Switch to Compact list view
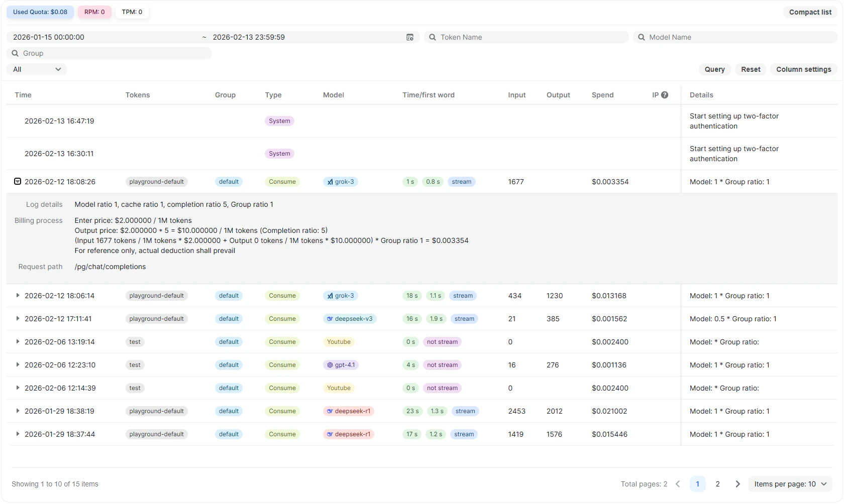844x504 pixels. 809,12
